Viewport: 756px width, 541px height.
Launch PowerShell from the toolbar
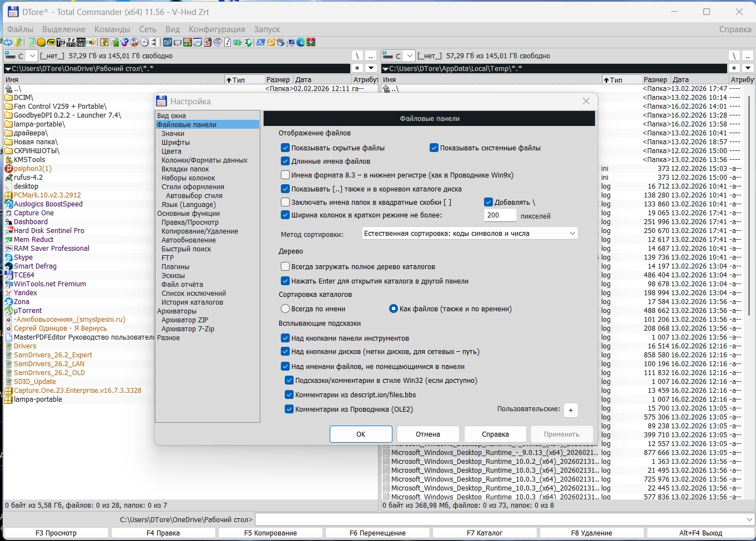(260, 42)
